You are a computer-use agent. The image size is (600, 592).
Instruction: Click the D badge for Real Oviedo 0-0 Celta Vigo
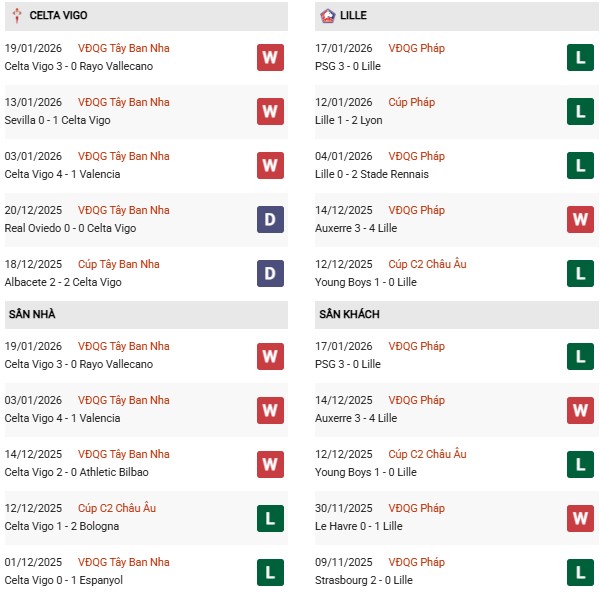coord(270,219)
